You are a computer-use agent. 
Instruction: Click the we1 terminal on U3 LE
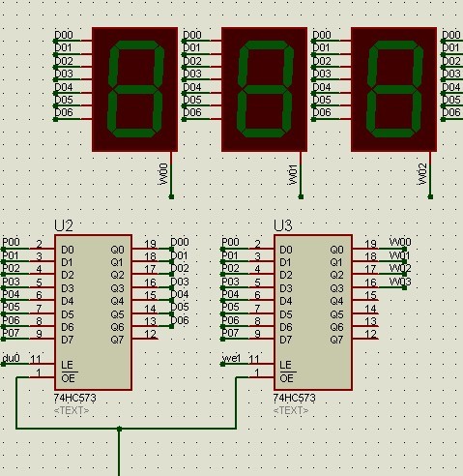[222, 364]
